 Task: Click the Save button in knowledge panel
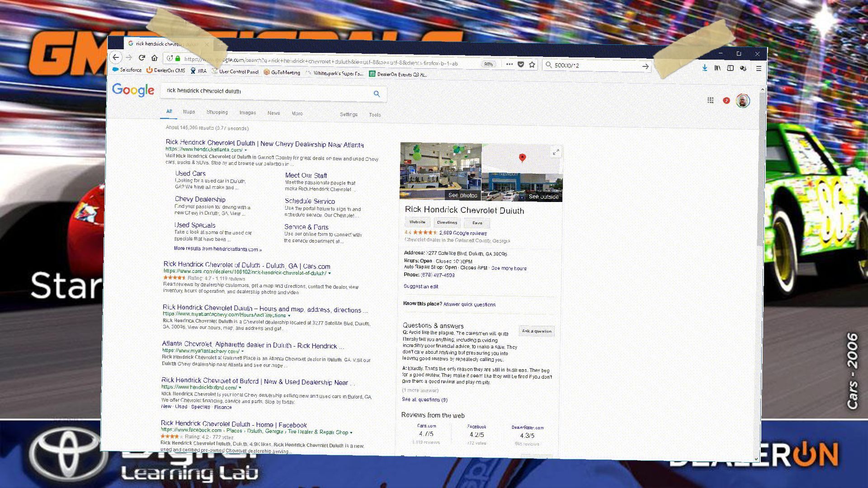[x=477, y=223]
